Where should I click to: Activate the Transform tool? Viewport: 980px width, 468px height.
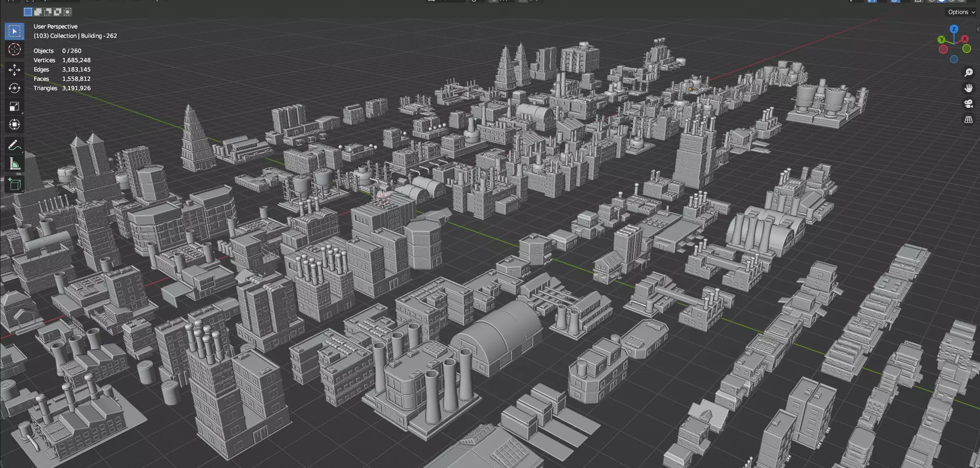coord(15,124)
